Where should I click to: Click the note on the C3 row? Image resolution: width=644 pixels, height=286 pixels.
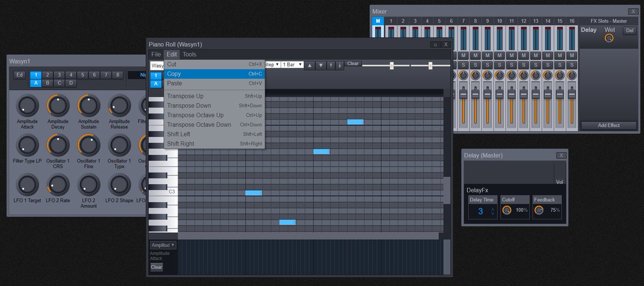[253, 192]
